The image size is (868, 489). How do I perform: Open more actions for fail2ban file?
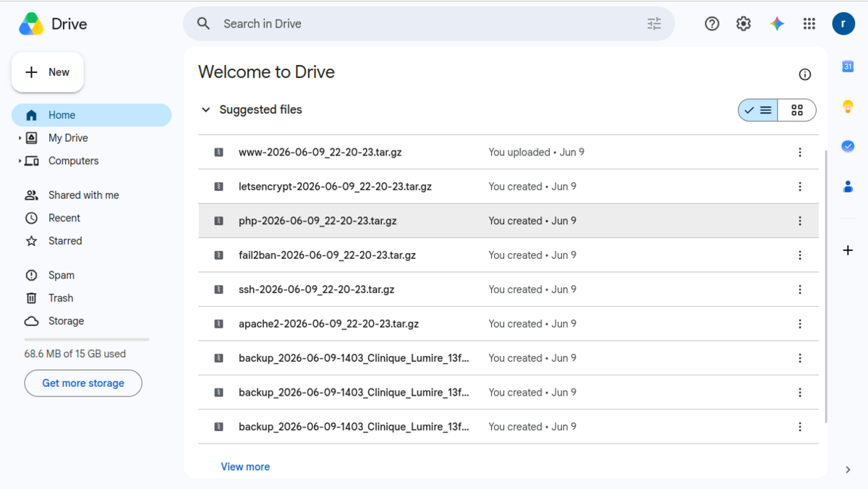[x=800, y=255]
